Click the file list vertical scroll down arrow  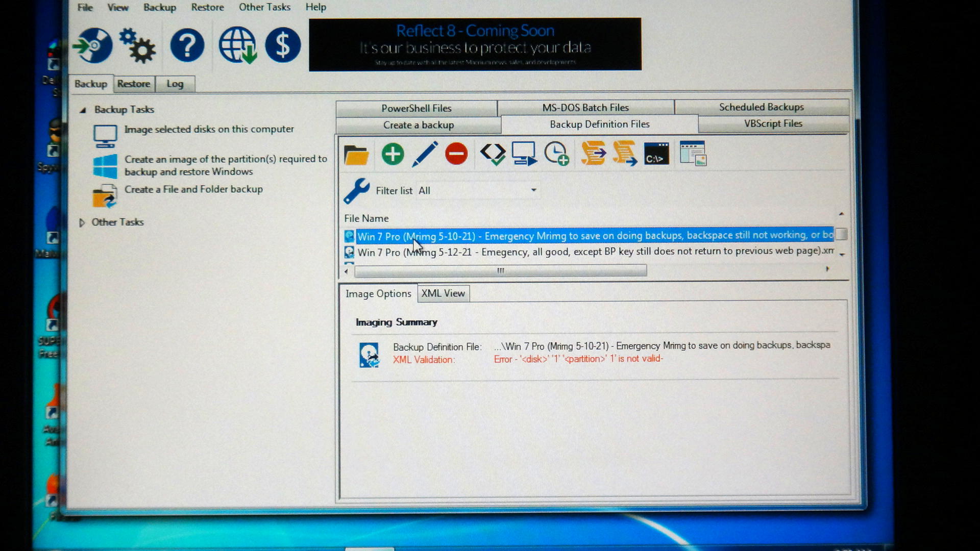point(842,254)
